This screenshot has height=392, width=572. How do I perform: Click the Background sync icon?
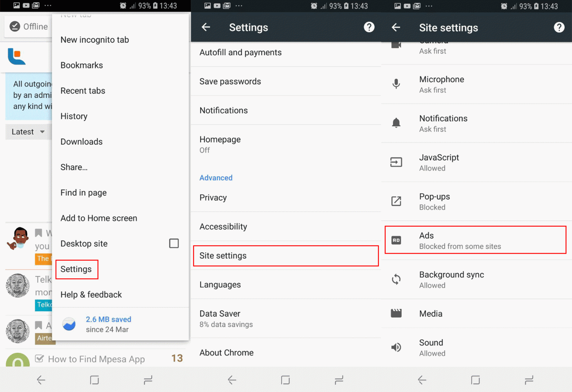click(396, 279)
